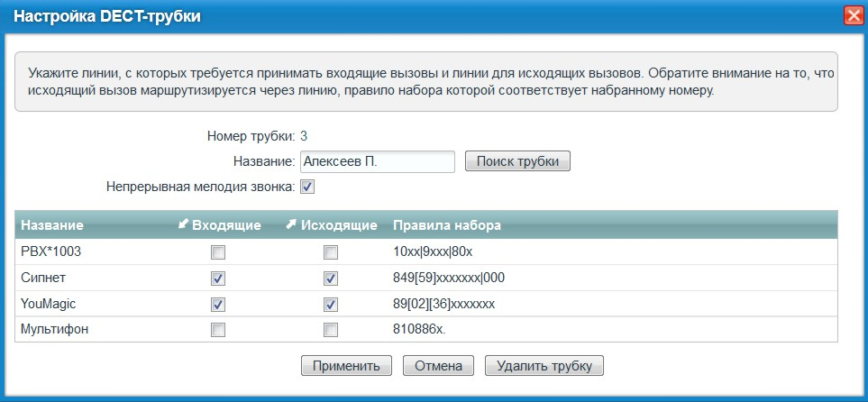Select the Мультифон line name
The height and width of the screenshot is (402, 868).
[55, 330]
